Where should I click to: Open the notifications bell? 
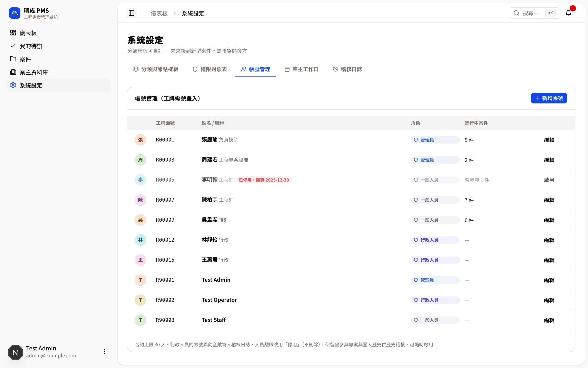[568, 13]
